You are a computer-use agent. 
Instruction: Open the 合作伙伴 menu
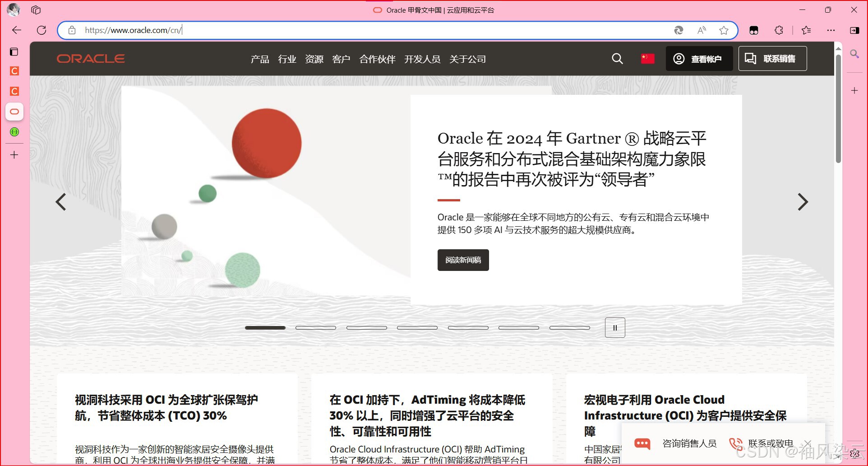pos(377,59)
